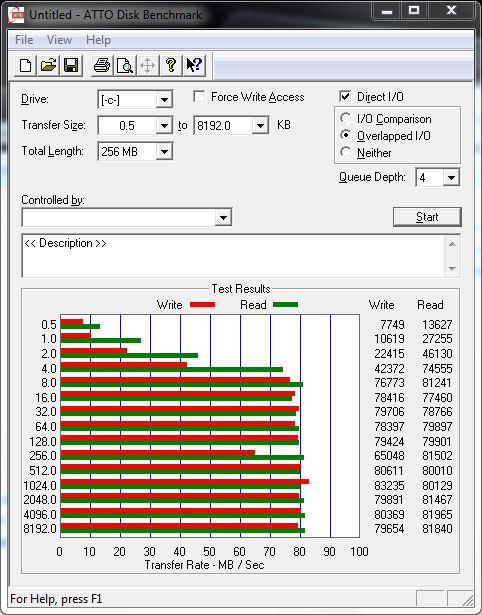Image resolution: width=482 pixels, height=615 pixels.
Task: Open a saved benchmark file icon
Action: point(48,65)
